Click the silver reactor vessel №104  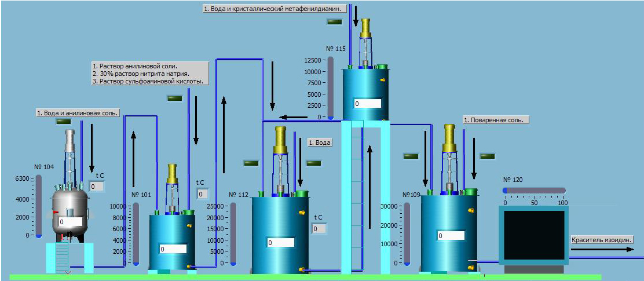(70, 214)
